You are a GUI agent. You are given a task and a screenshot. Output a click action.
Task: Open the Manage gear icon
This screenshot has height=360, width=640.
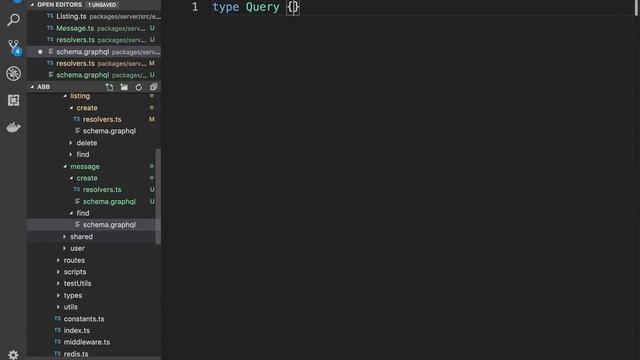click(13, 354)
